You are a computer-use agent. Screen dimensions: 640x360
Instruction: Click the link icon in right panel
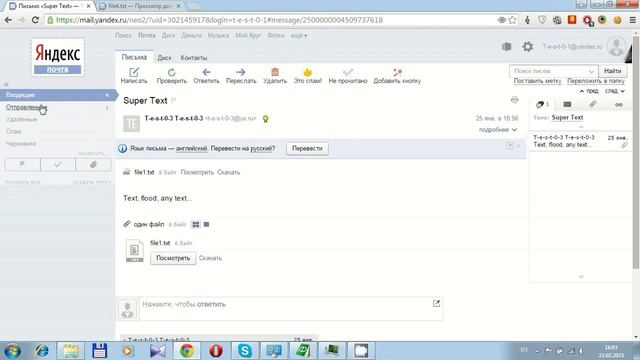coord(619,105)
